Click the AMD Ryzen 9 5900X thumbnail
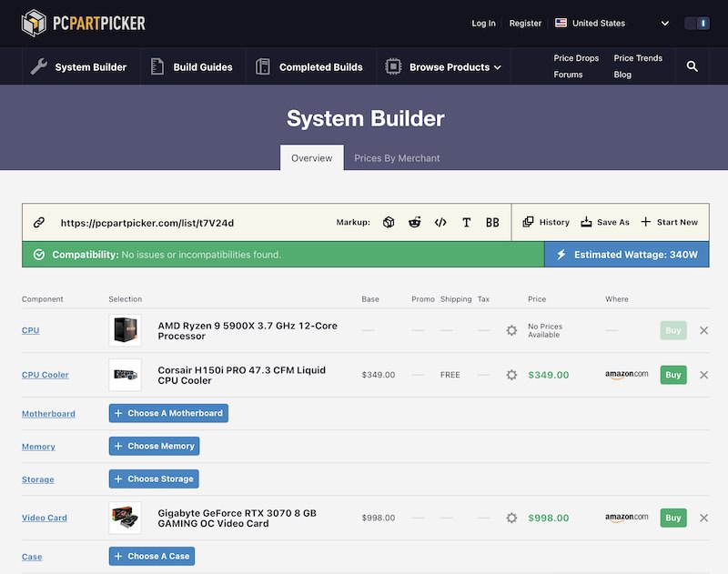Viewport: 728px width, 574px height. (x=125, y=330)
